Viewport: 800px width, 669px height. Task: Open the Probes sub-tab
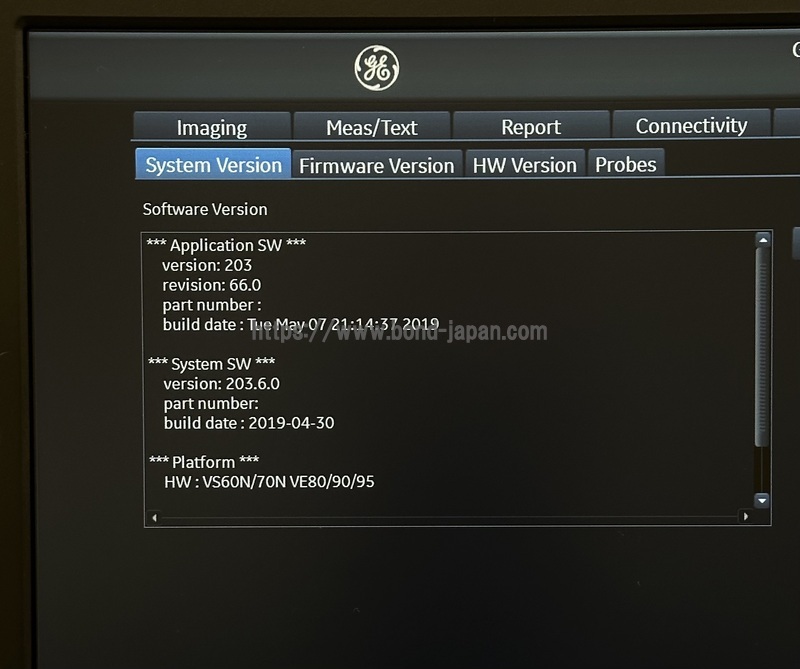(x=626, y=164)
